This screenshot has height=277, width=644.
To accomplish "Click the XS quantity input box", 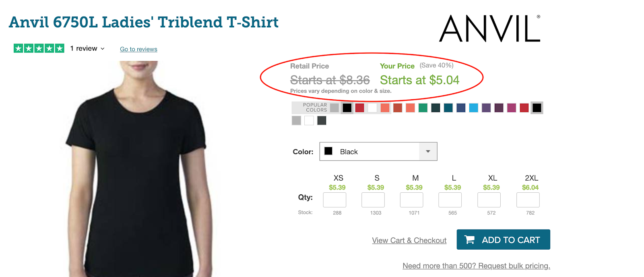I will click(334, 200).
